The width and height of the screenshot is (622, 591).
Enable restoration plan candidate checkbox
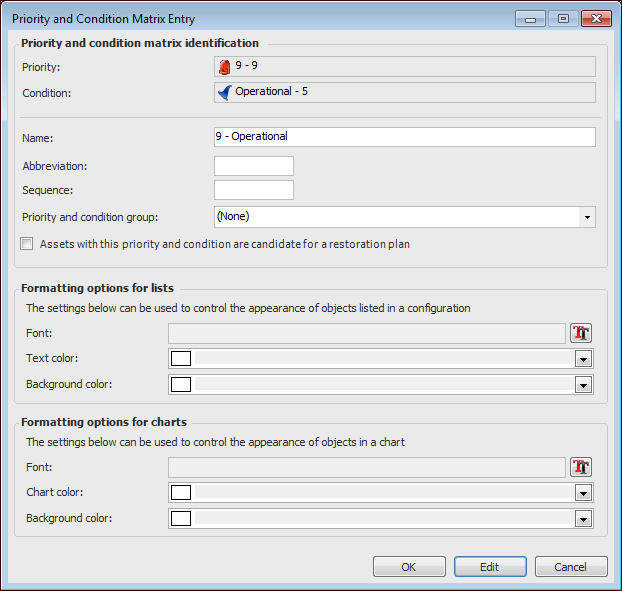(x=27, y=243)
